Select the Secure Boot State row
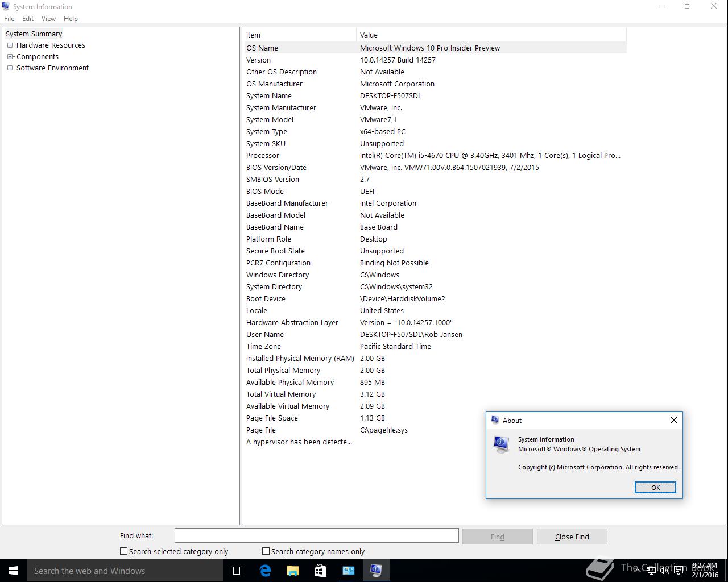This screenshot has width=728, height=582. [x=436, y=251]
